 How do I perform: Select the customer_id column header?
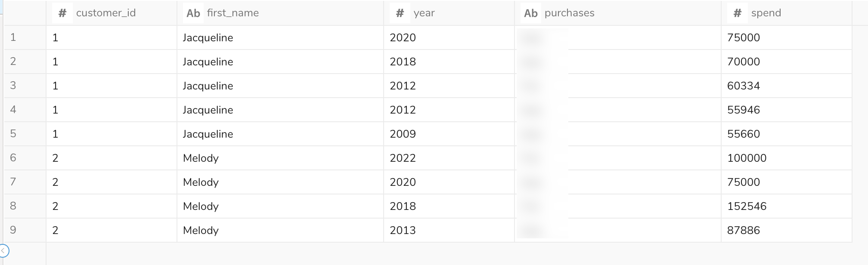click(106, 13)
